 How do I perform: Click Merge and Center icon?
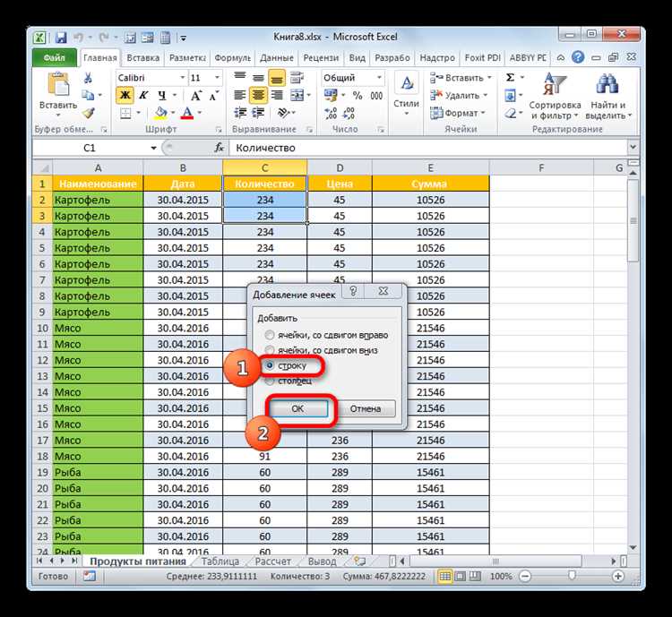point(297,95)
